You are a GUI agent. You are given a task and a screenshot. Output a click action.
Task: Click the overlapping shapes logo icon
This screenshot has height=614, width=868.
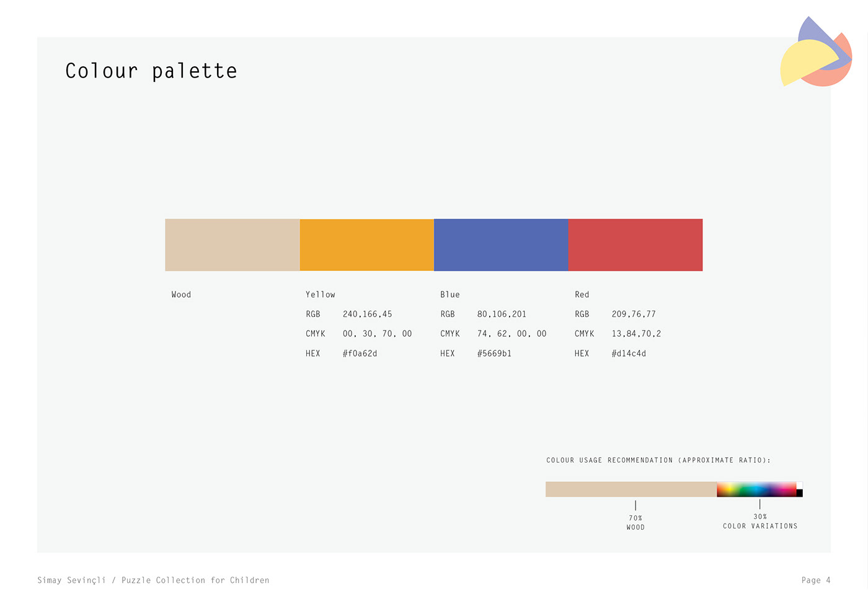[816, 54]
